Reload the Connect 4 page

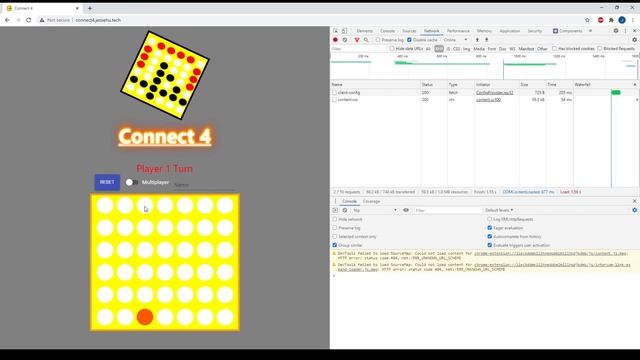tap(29, 20)
